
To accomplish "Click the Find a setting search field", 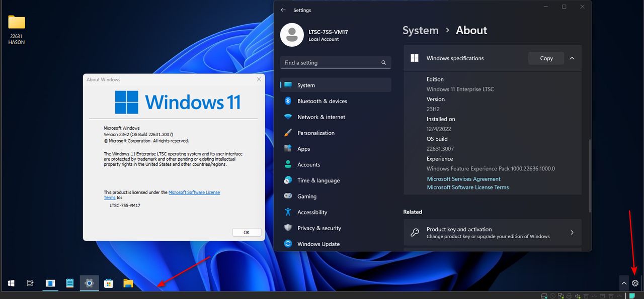I will pyautogui.click(x=336, y=63).
